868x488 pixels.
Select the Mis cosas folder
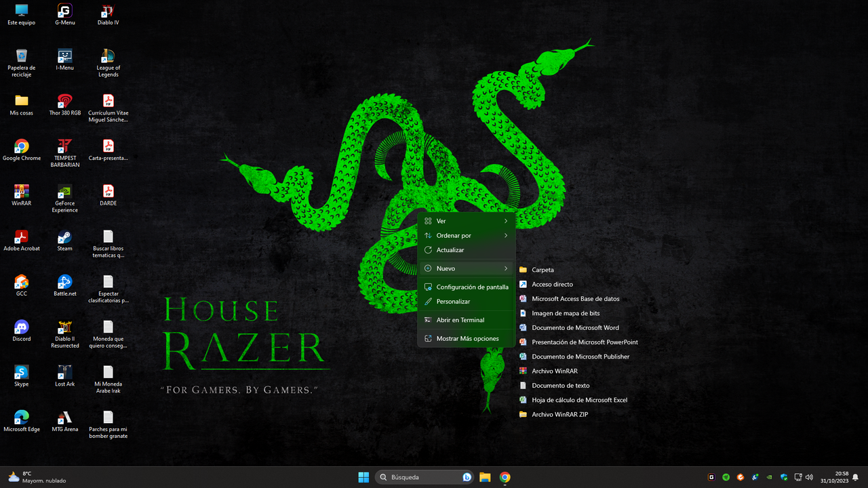pyautogui.click(x=22, y=104)
